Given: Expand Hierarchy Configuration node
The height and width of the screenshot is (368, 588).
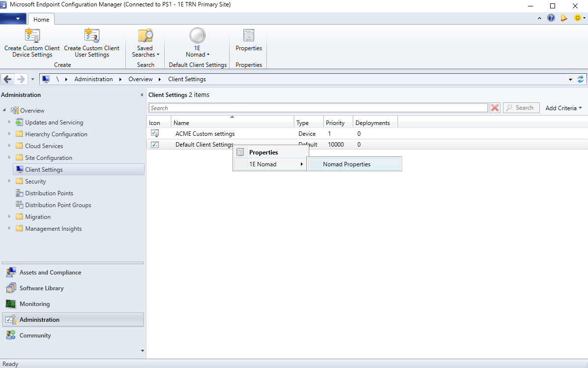Looking at the screenshot, I should [9, 134].
